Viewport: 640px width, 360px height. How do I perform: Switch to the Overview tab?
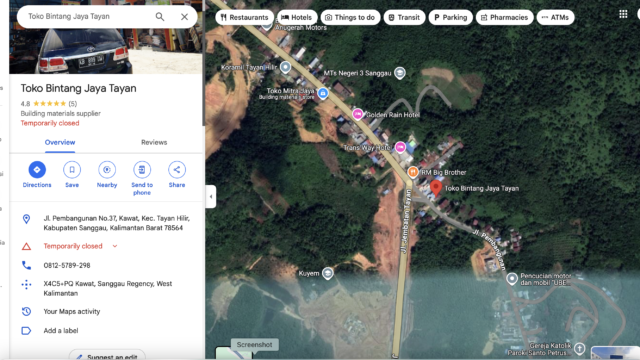pos(60,142)
